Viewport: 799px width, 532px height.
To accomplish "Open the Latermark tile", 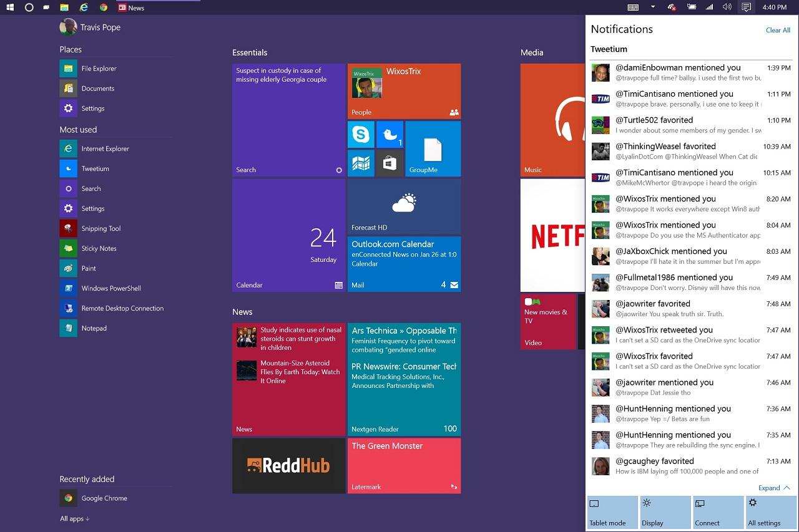I will click(404, 465).
